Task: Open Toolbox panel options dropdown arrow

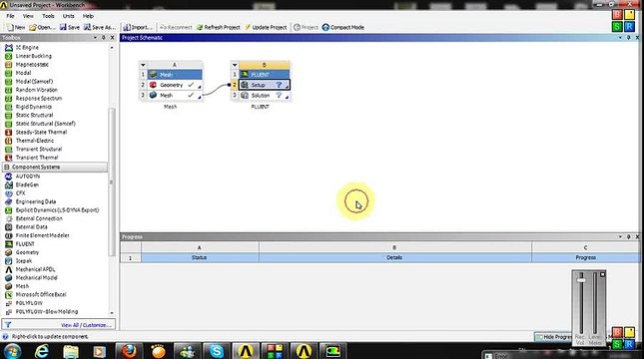Action: point(95,37)
